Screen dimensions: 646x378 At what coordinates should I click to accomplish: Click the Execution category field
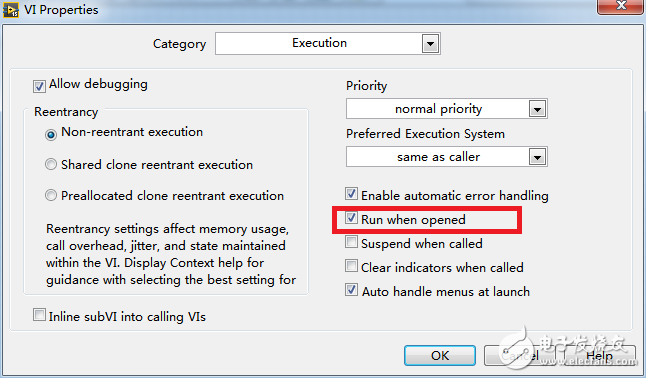coord(328,44)
